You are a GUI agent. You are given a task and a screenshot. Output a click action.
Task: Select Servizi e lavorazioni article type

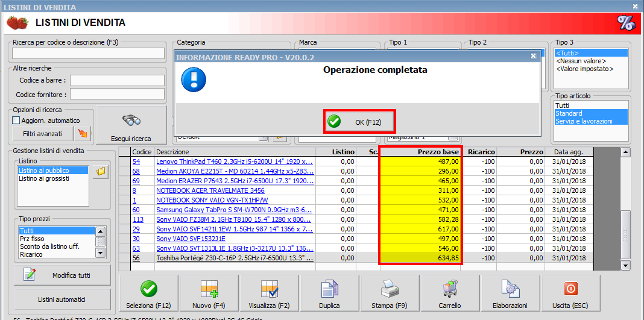pos(592,121)
